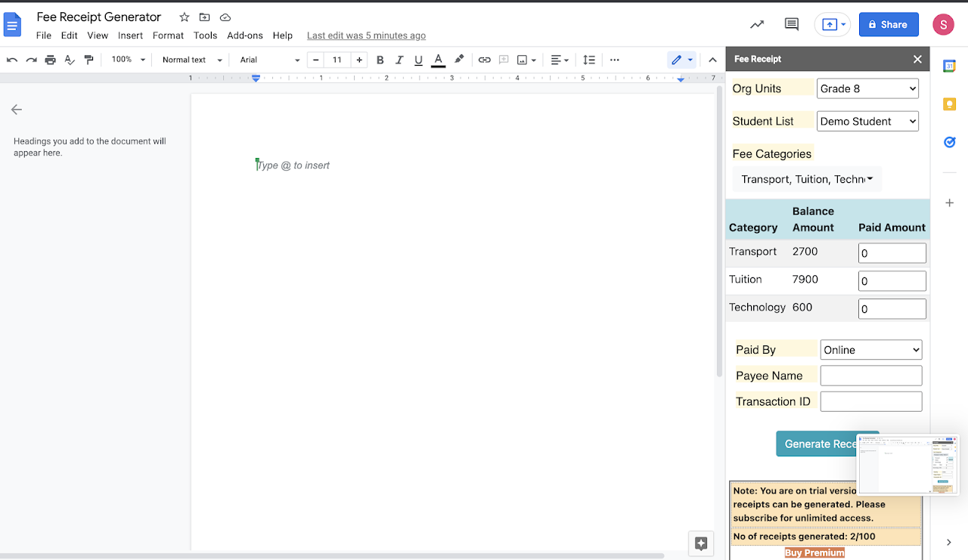Undo the last action
Image resolution: width=968 pixels, height=560 pixels.
point(11,60)
